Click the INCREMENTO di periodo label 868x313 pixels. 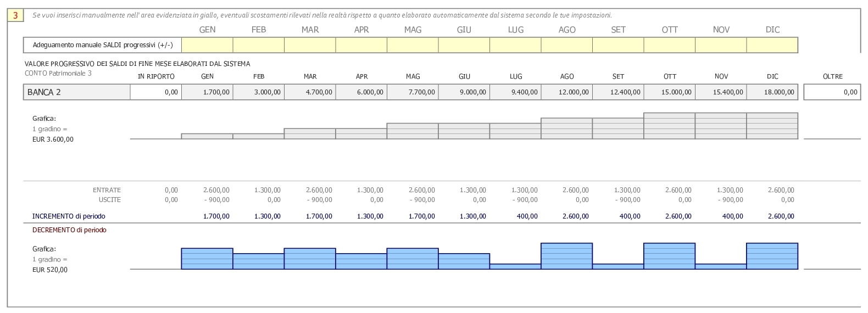coord(69,216)
